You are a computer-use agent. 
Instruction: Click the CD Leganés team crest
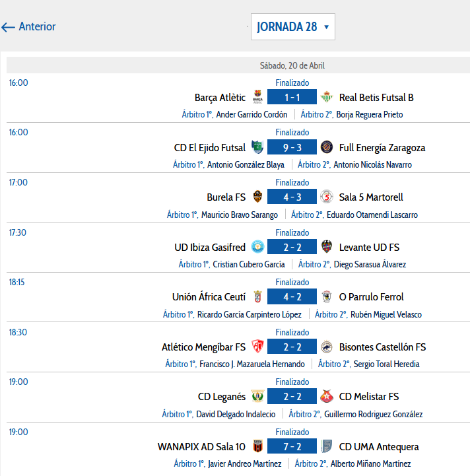coord(257,397)
